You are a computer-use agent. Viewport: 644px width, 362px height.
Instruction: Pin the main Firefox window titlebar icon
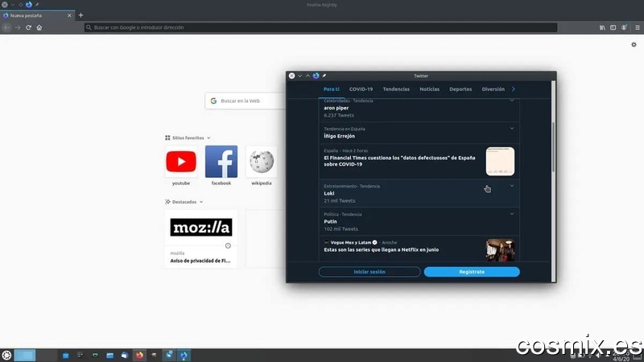pyautogui.click(x=36, y=5)
